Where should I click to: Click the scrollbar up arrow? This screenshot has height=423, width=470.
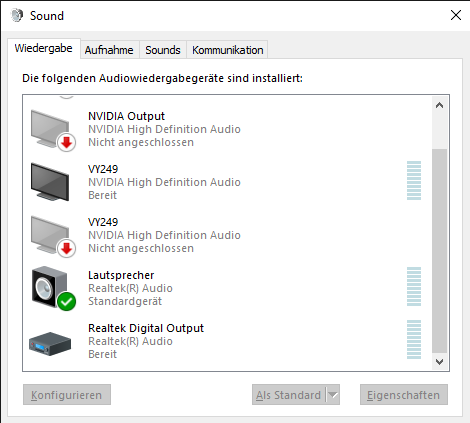click(440, 105)
